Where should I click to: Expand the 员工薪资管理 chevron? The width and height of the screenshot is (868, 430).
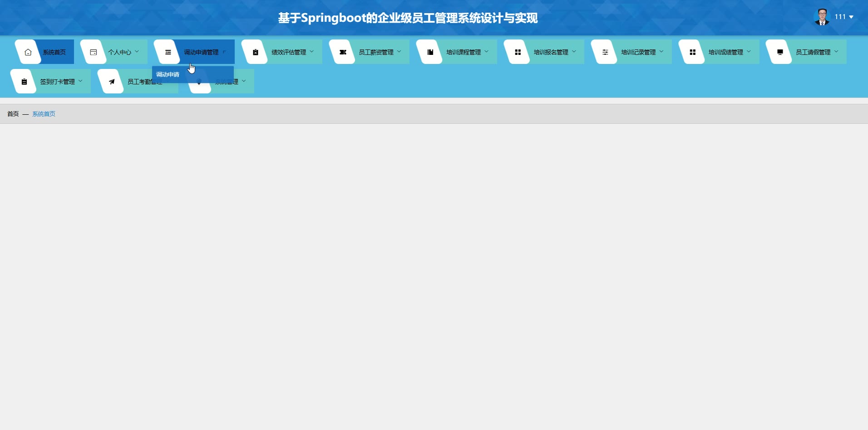pos(399,52)
